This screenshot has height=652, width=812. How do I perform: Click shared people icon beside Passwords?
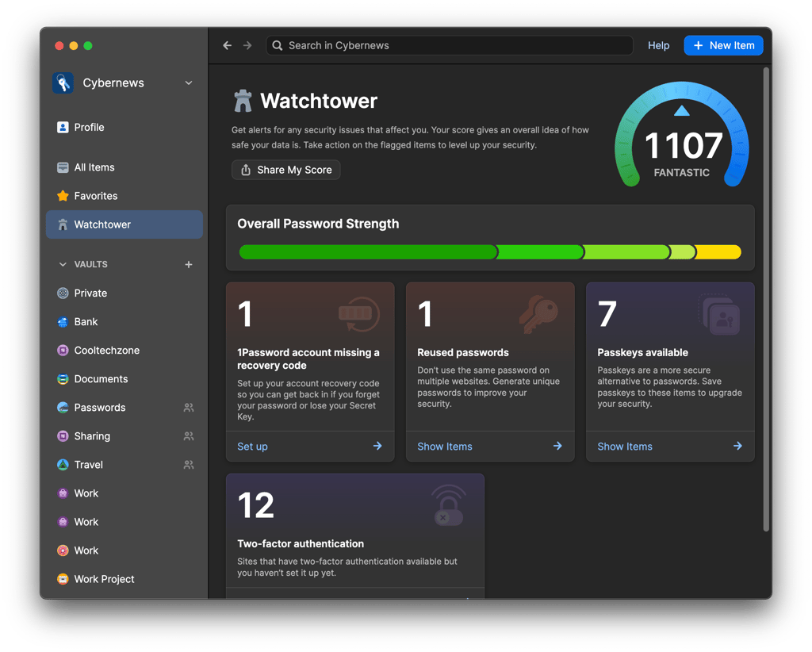pos(189,408)
